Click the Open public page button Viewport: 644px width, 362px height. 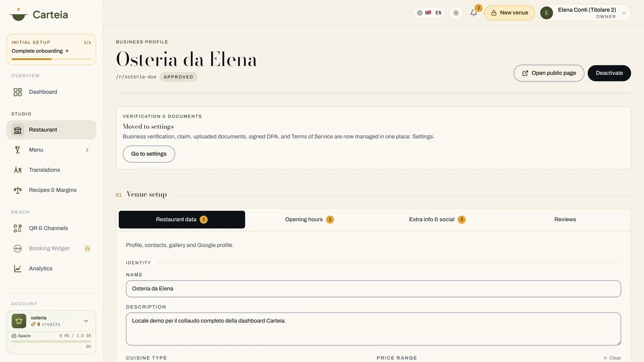[x=549, y=73]
